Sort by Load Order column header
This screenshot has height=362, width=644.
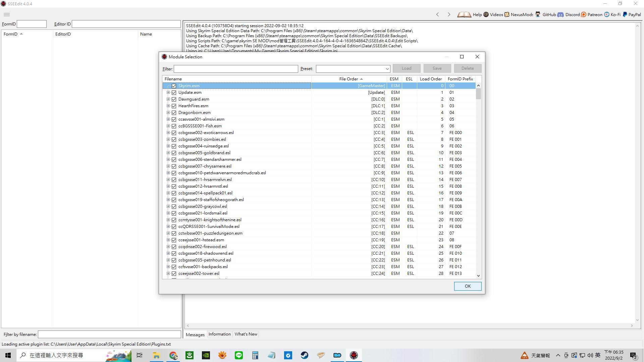(x=431, y=79)
